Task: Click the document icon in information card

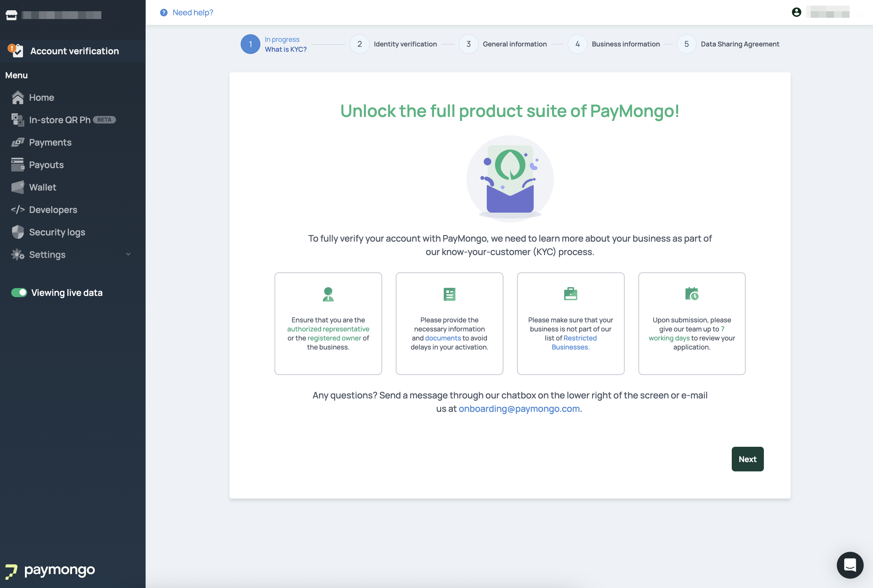Action: 449,294
